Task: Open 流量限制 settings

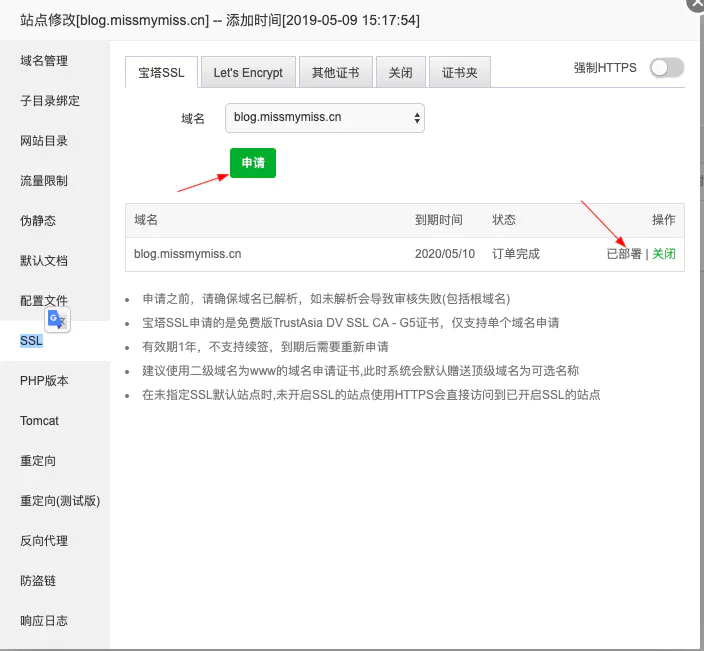Action: click(x=44, y=181)
